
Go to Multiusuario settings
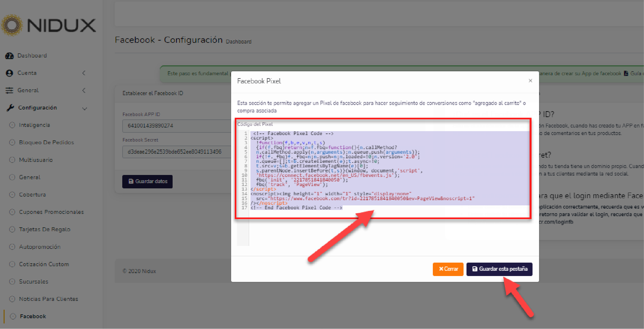pos(36,160)
